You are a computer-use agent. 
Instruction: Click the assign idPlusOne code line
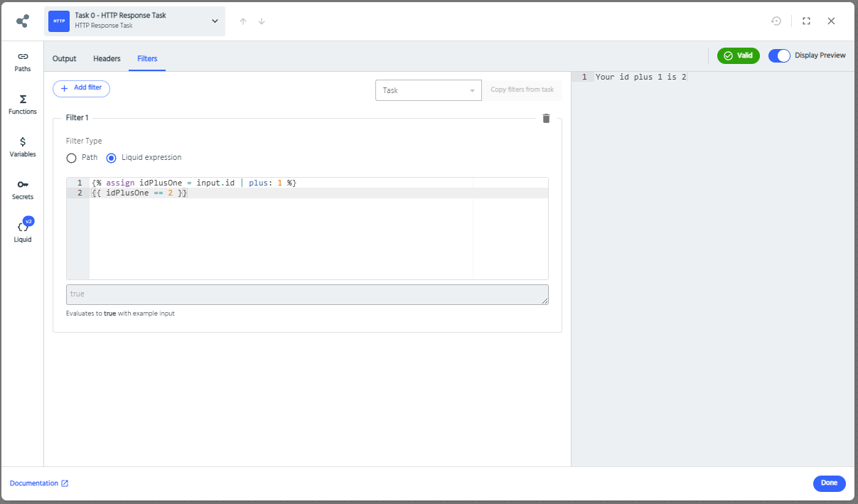coord(194,183)
